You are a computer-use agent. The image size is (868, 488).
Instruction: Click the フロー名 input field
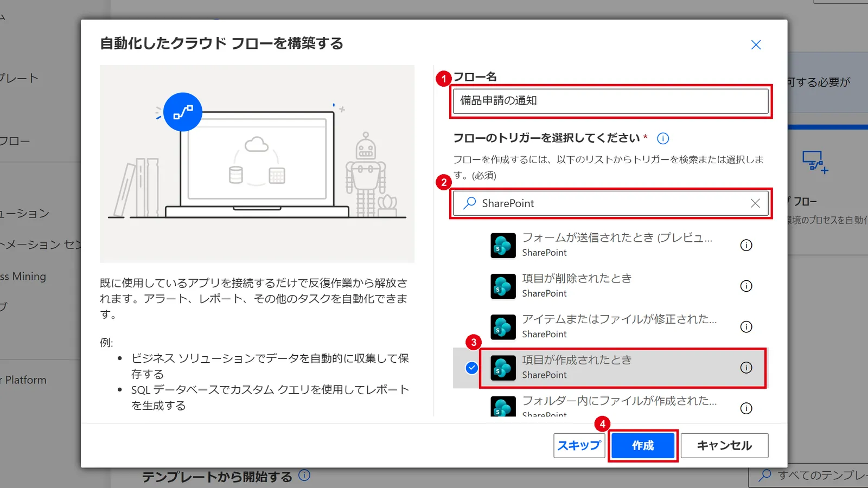tap(610, 101)
